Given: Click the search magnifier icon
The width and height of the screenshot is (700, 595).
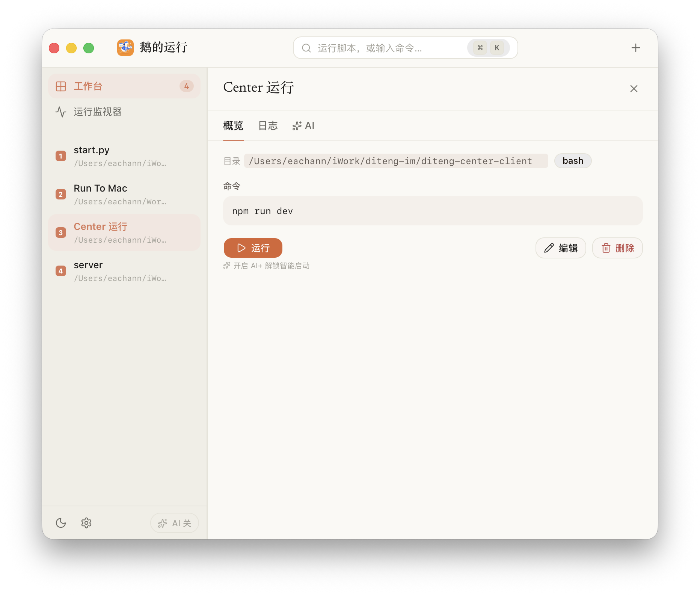Looking at the screenshot, I should pyautogui.click(x=306, y=48).
